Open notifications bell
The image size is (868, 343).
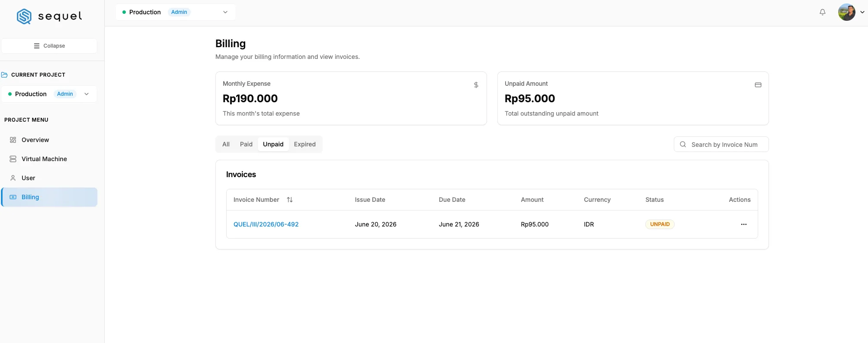click(x=823, y=12)
